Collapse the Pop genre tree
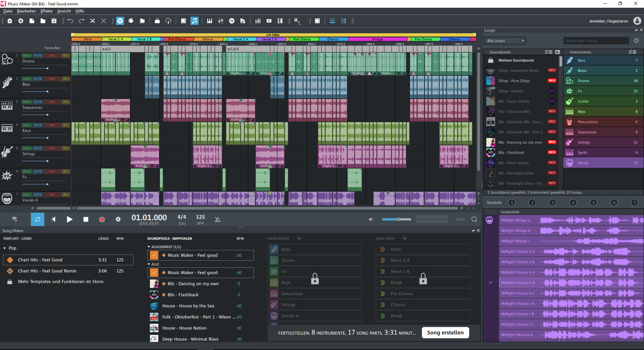Image resolution: width=644 pixels, height=350 pixels. (x=5, y=248)
